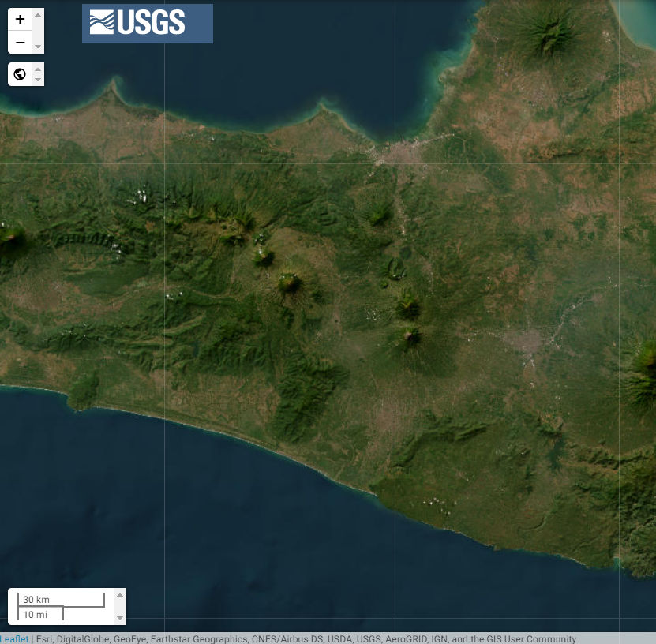656x644 pixels.
Task: Click the 10 mi scale bar label
Action: click(x=35, y=615)
